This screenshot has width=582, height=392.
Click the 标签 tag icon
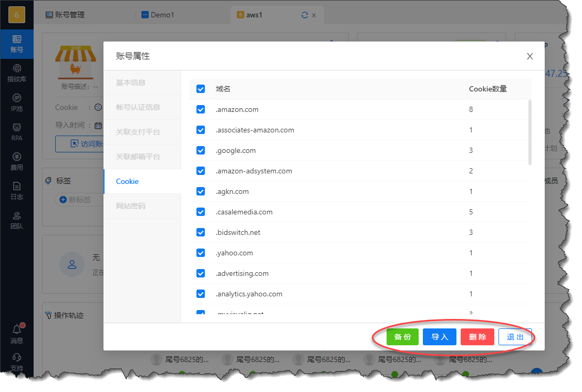click(x=48, y=181)
